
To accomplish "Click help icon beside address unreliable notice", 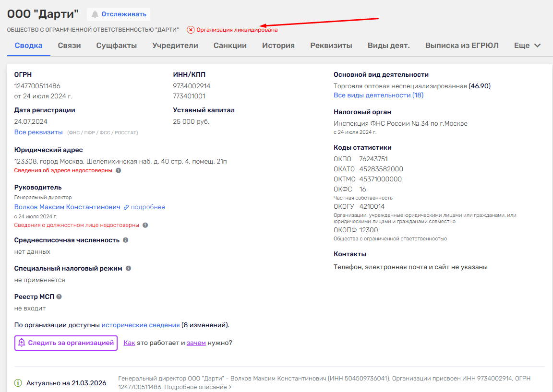I will pos(119,170).
